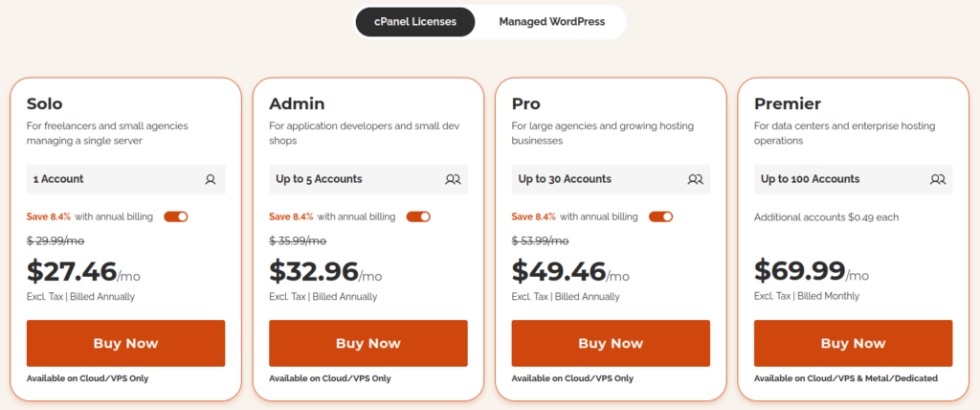Click the users icon in Admin plan
This screenshot has width=980, height=410.
point(453,179)
